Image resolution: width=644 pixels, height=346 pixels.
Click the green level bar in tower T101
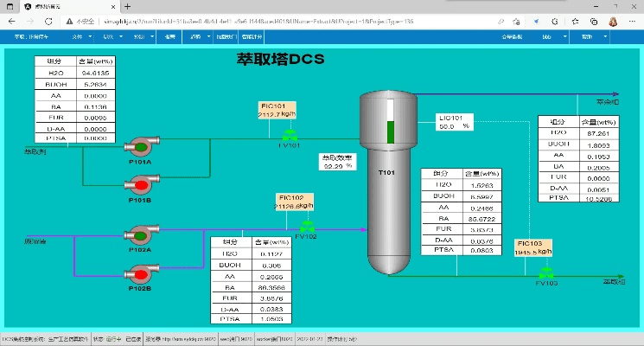coord(390,132)
